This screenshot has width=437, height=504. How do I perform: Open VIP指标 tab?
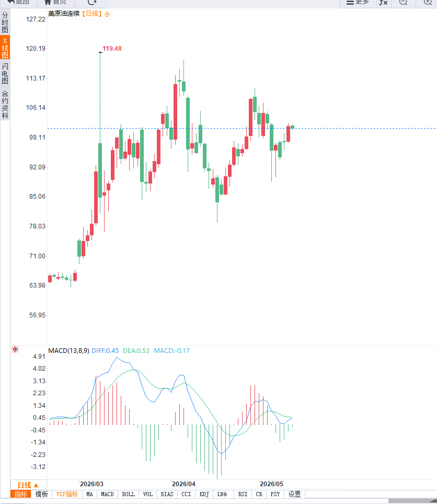point(67,495)
